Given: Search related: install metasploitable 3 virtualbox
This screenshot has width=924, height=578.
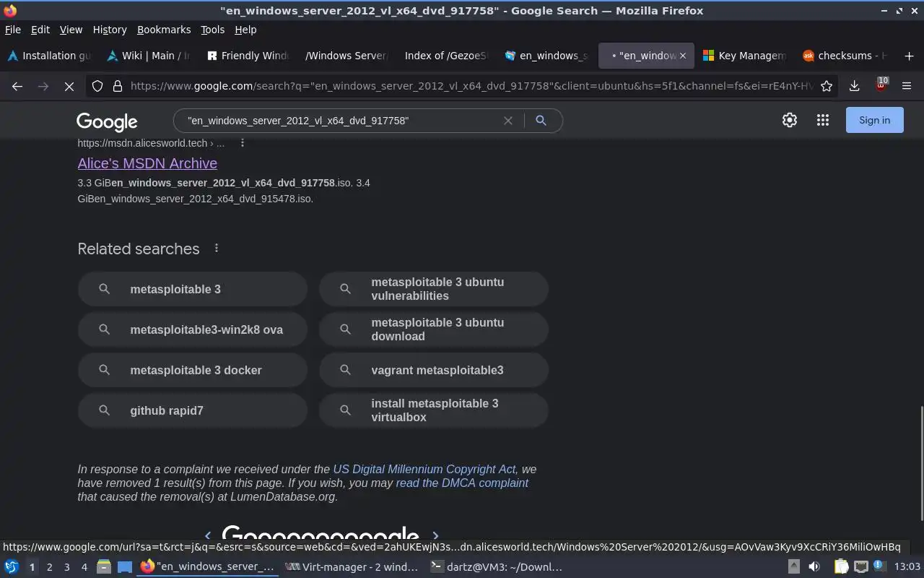Looking at the screenshot, I should coord(434,410).
